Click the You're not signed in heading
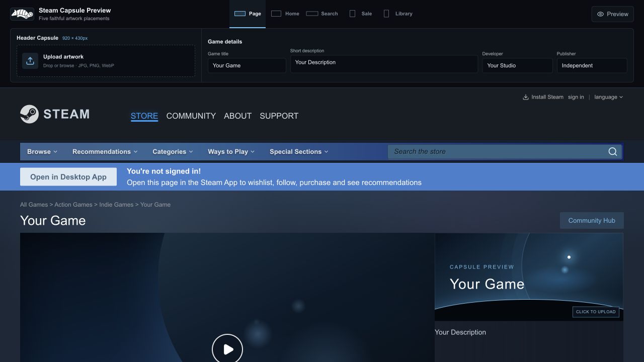Screen dimensions: 644x362 [164, 171]
